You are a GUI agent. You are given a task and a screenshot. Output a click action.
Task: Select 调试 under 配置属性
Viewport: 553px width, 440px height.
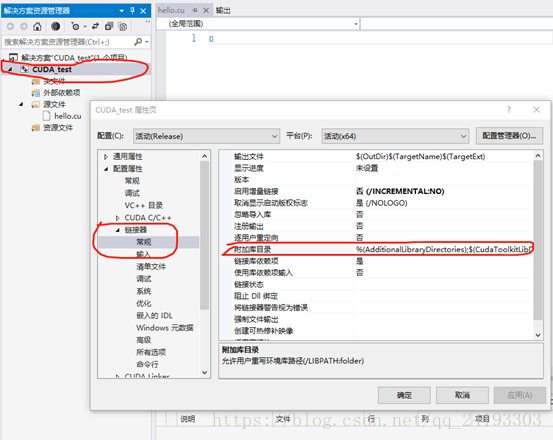132,193
